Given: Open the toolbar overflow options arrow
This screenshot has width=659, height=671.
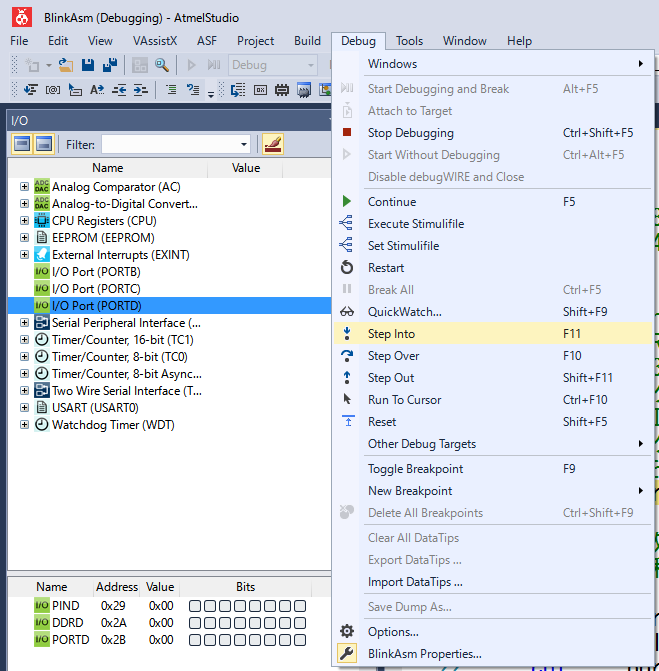Looking at the screenshot, I should coord(211,94).
